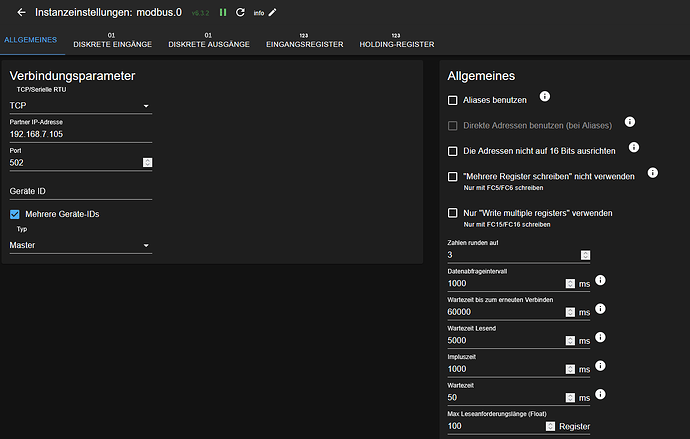Show info for Wartezeit Lesend

pos(600,337)
